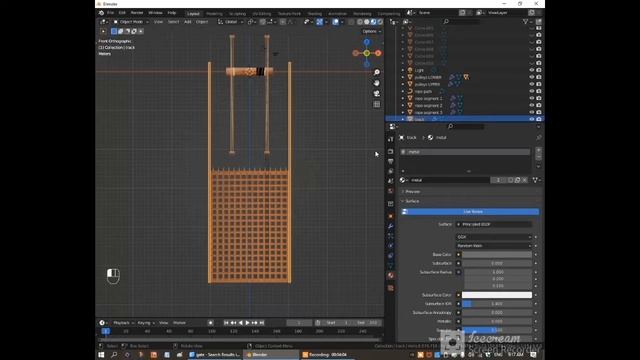Click the blue Z axis on navigation gizmo

pos(367,42)
